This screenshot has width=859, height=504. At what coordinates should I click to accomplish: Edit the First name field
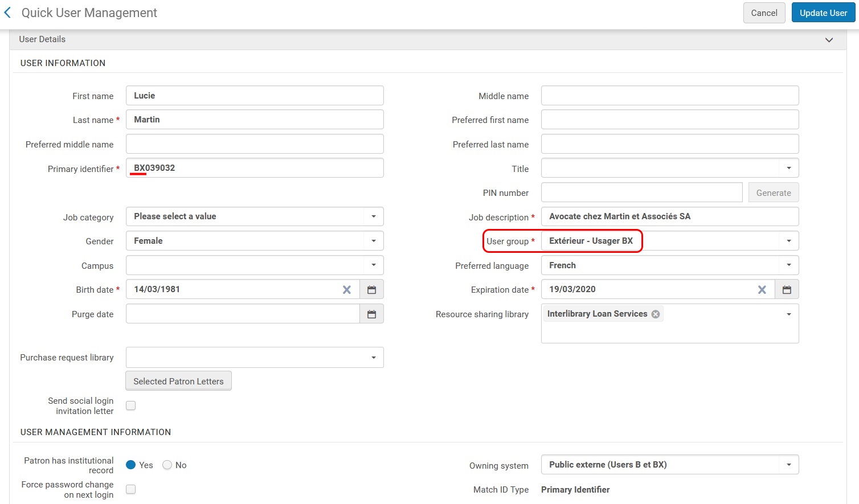coord(255,96)
